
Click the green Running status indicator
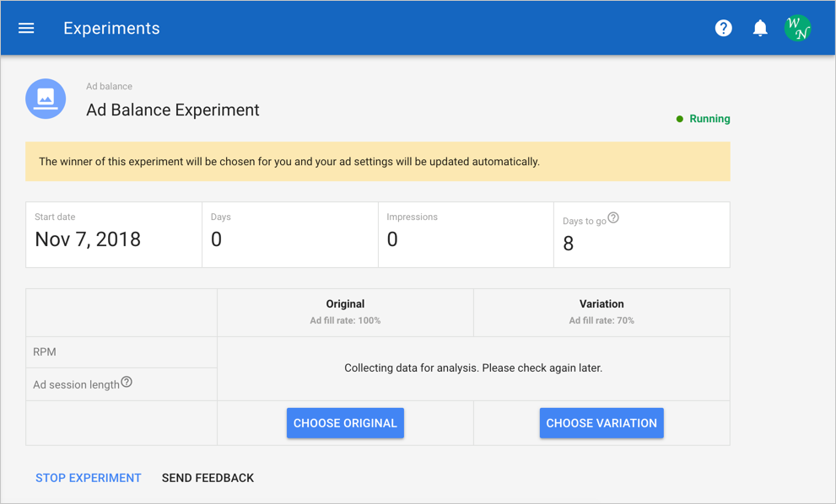tap(703, 119)
